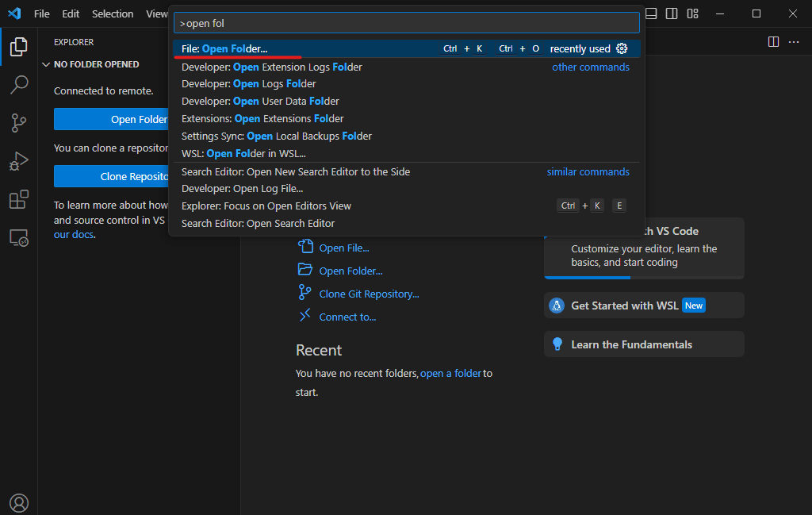
Task: Select Settings Sync: Open Local Backups Folder
Action: click(x=407, y=136)
